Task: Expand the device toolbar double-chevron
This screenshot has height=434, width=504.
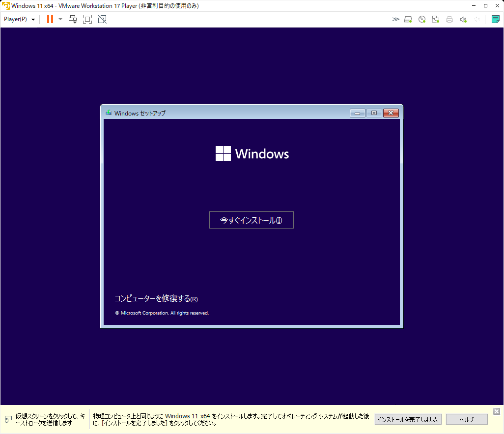Action: point(395,19)
